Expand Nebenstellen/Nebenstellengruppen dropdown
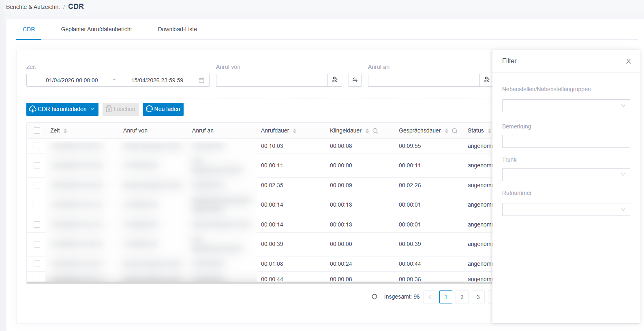This screenshot has height=331, width=644. tap(566, 106)
